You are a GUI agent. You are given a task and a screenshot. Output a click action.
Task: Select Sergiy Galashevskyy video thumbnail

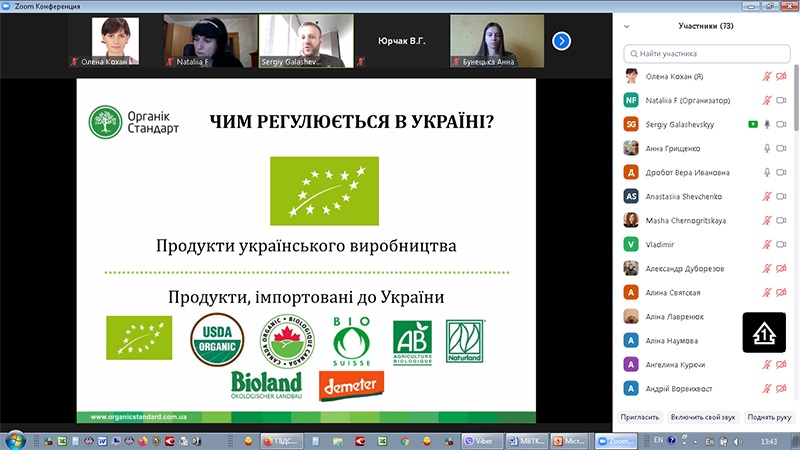(x=306, y=41)
